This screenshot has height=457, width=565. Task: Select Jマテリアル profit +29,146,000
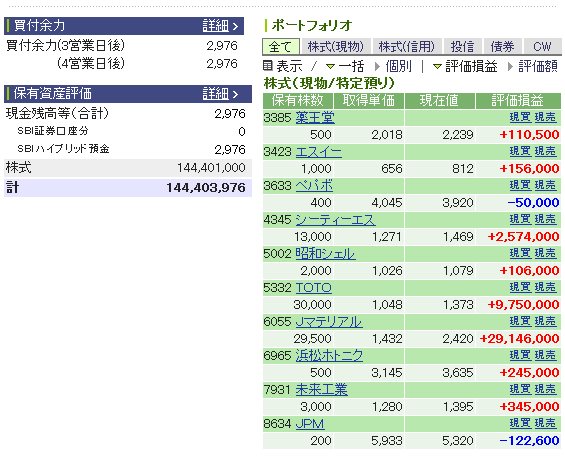click(x=519, y=339)
